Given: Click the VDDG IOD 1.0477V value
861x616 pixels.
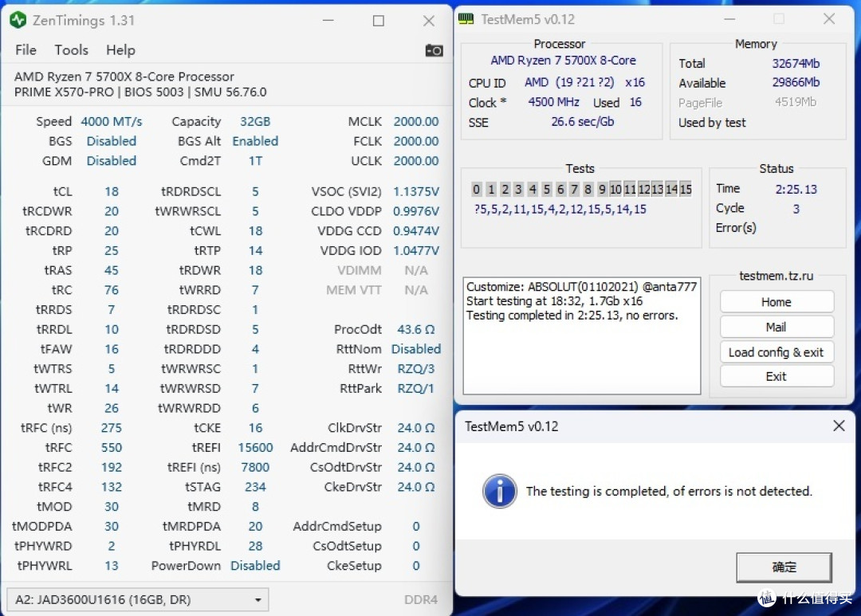Looking at the screenshot, I should coord(416,250).
